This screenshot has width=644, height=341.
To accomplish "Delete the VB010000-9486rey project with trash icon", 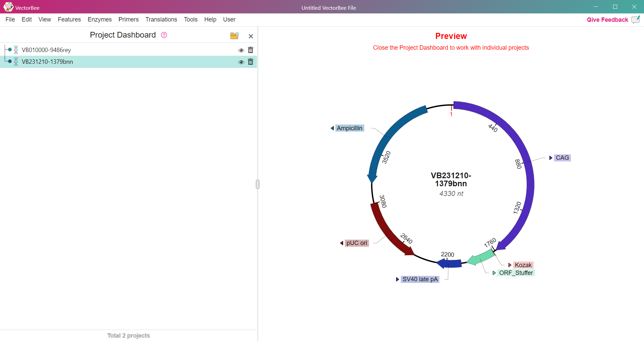I will pyautogui.click(x=251, y=50).
